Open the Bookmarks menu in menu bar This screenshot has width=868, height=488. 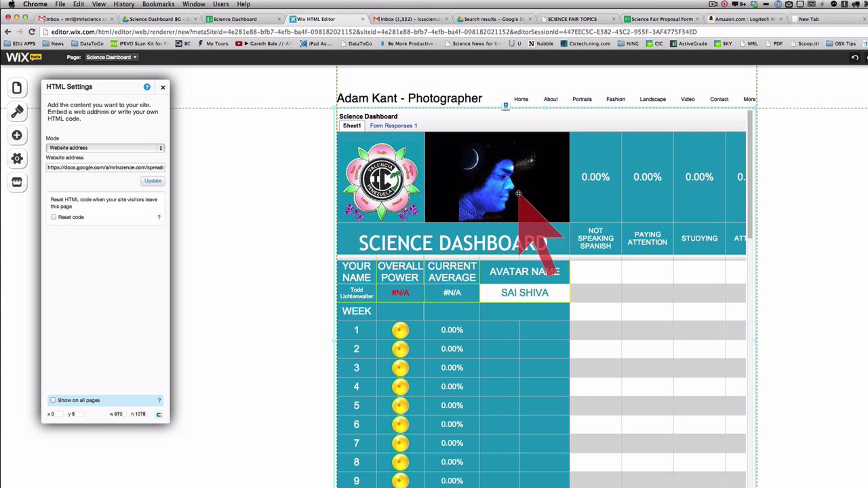click(x=158, y=4)
